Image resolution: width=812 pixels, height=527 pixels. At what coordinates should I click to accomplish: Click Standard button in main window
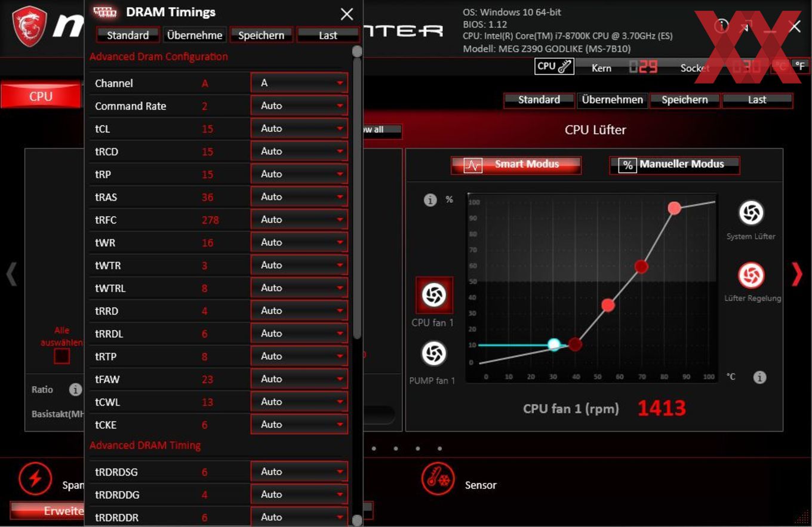[539, 100]
